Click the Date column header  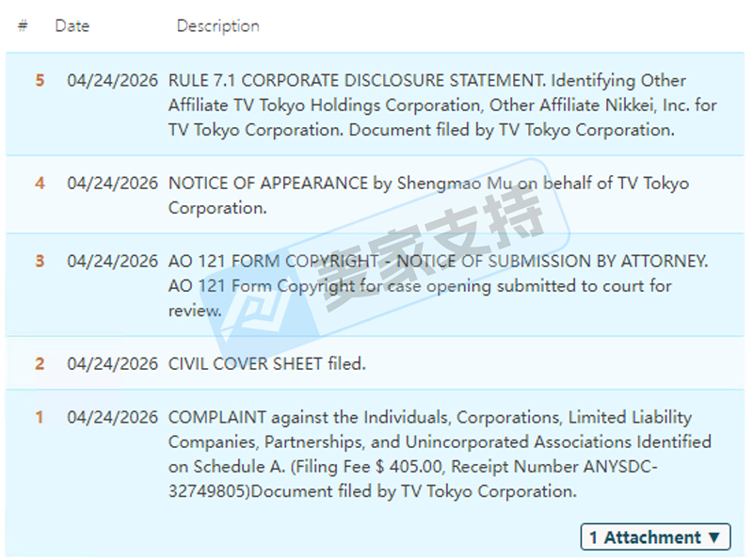72,26
